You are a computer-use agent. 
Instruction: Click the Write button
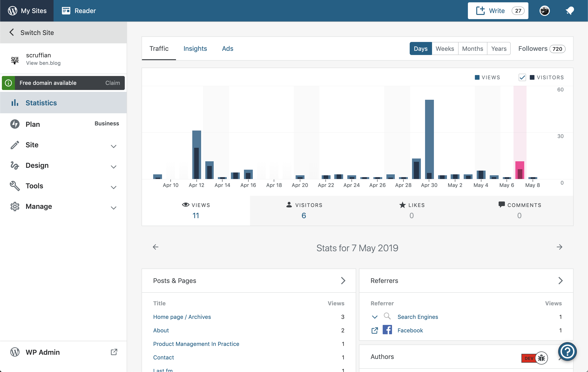coord(498,11)
